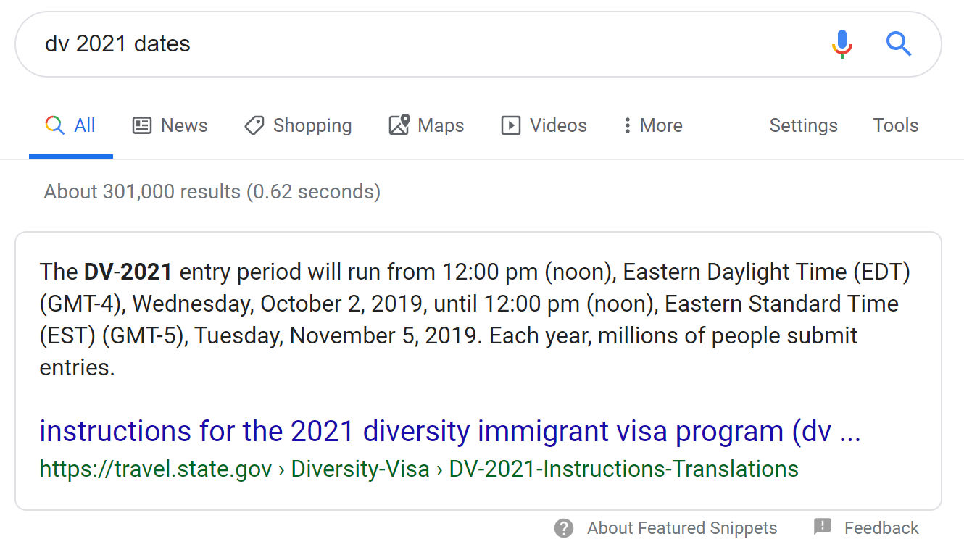Screen dimensions: 964x560
Task: Open the Tools filter options
Action: (x=895, y=125)
